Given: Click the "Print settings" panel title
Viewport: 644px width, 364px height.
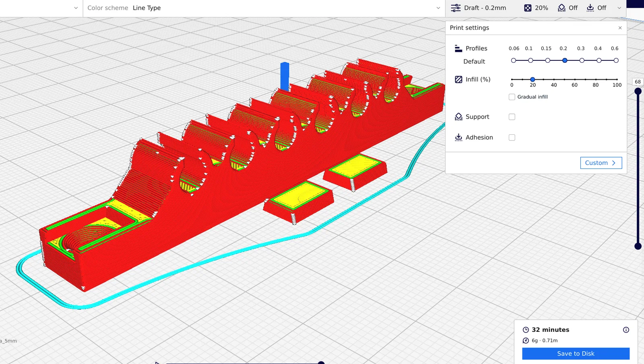Looking at the screenshot, I should [x=469, y=28].
